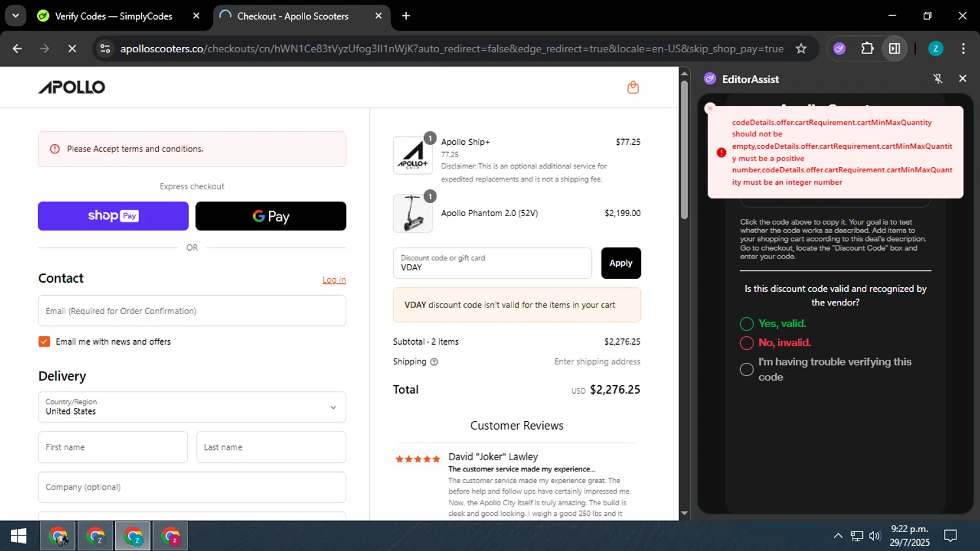
Task: Click the Log in link
Action: (334, 279)
